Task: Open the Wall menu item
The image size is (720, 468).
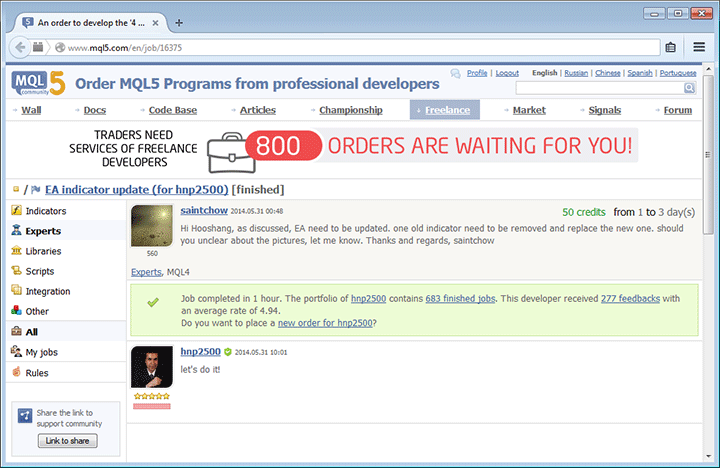Action: pyautogui.click(x=31, y=110)
